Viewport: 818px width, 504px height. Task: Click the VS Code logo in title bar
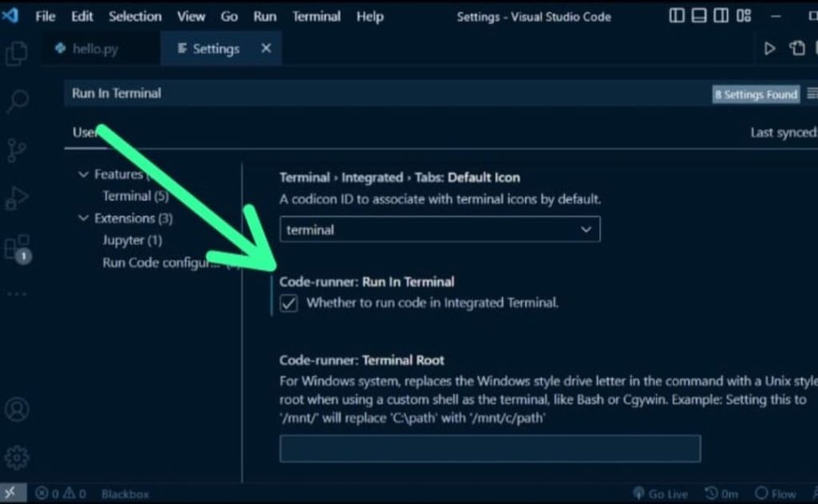click(x=10, y=16)
